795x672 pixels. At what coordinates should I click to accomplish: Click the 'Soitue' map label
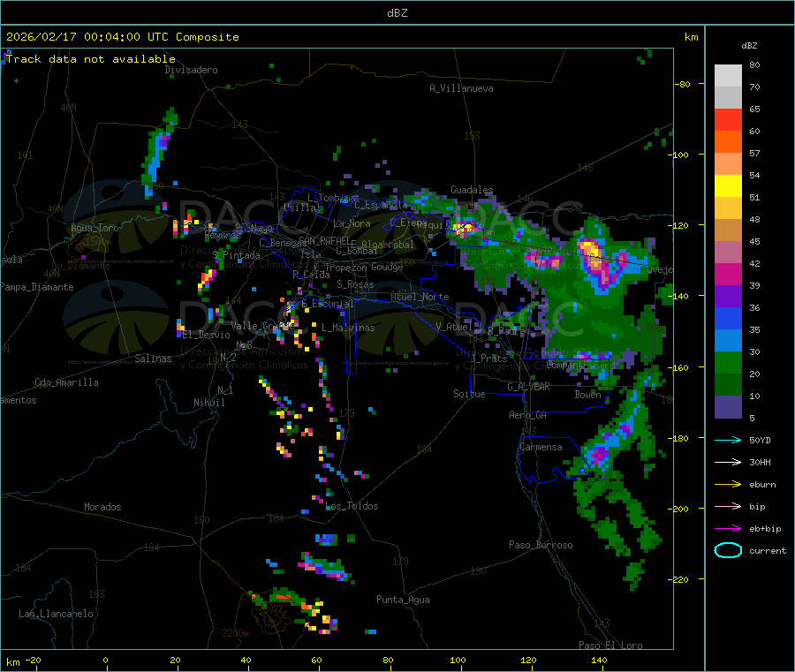click(x=469, y=394)
